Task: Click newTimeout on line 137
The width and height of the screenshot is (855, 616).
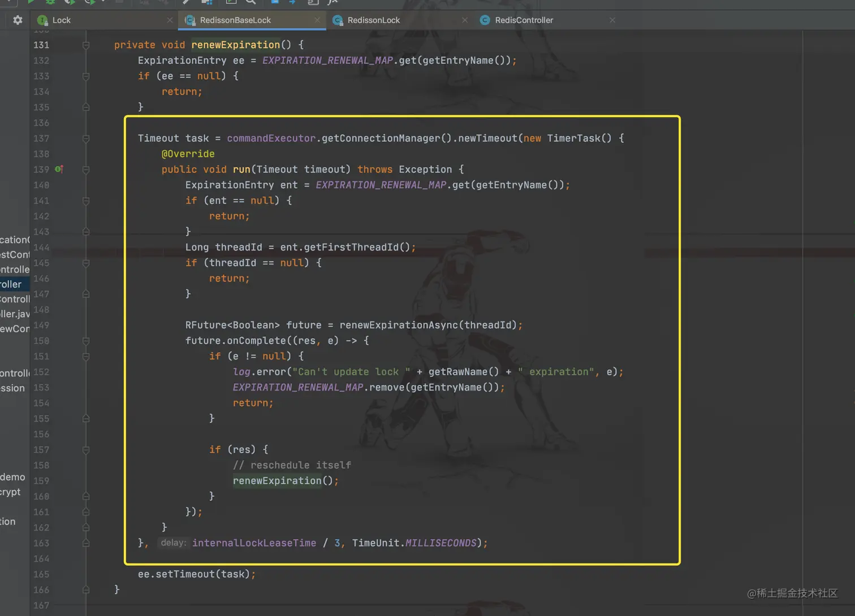Action: 487,138
